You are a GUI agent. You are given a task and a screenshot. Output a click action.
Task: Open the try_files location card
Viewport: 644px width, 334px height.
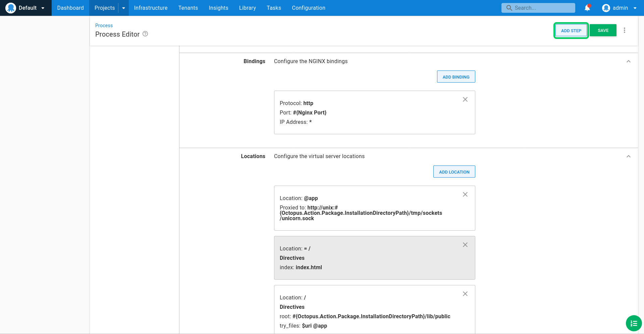click(374, 309)
